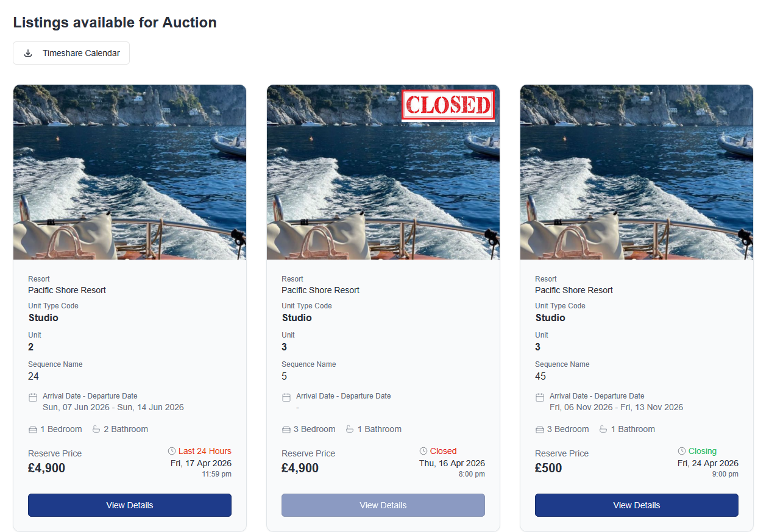The image size is (758, 532).
Task: Click the clock icon beside green Closing status
Action: click(682, 451)
